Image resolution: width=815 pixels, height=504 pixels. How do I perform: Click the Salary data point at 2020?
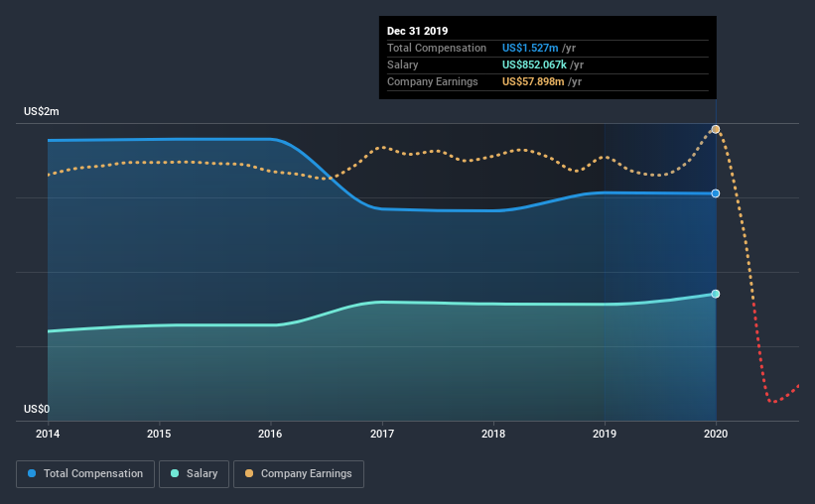(716, 294)
